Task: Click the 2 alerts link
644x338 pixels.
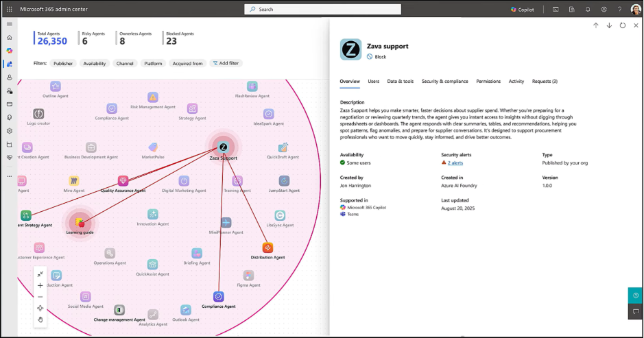Action: coord(455,163)
